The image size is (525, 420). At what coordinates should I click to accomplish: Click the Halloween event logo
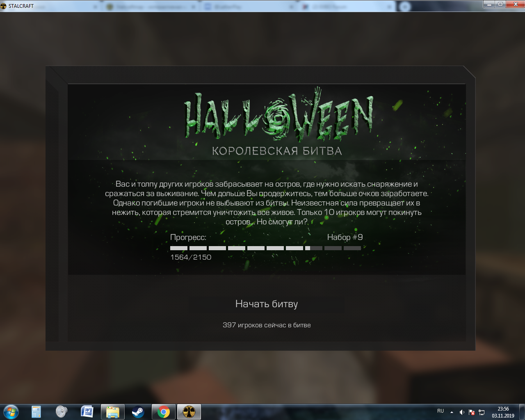tap(279, 114)
